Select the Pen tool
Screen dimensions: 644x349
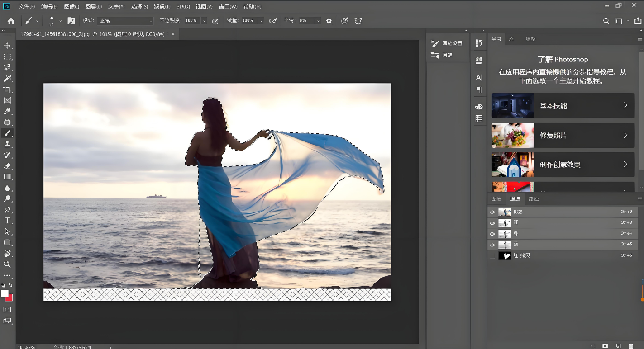click(x=7, y=210)
